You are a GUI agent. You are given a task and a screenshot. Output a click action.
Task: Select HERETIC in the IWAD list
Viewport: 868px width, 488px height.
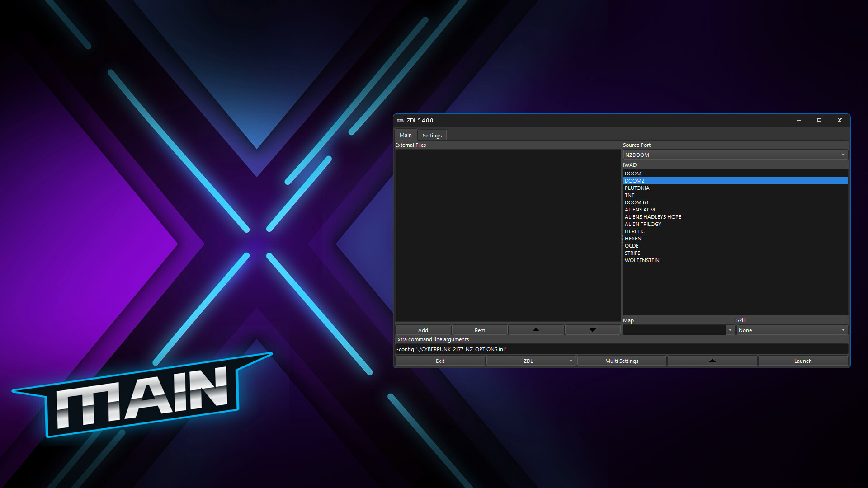pos(635,231)
